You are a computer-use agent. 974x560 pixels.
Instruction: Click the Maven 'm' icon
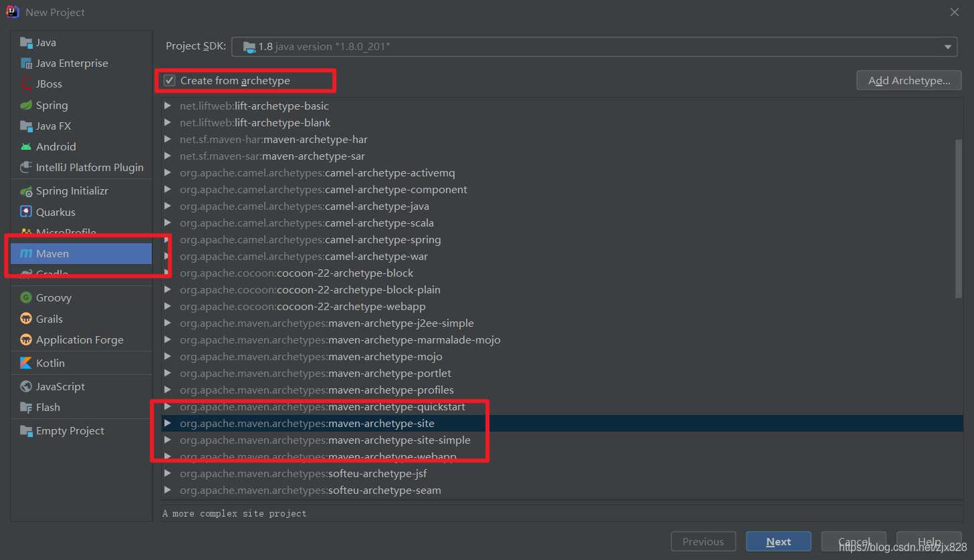[26, 254]
